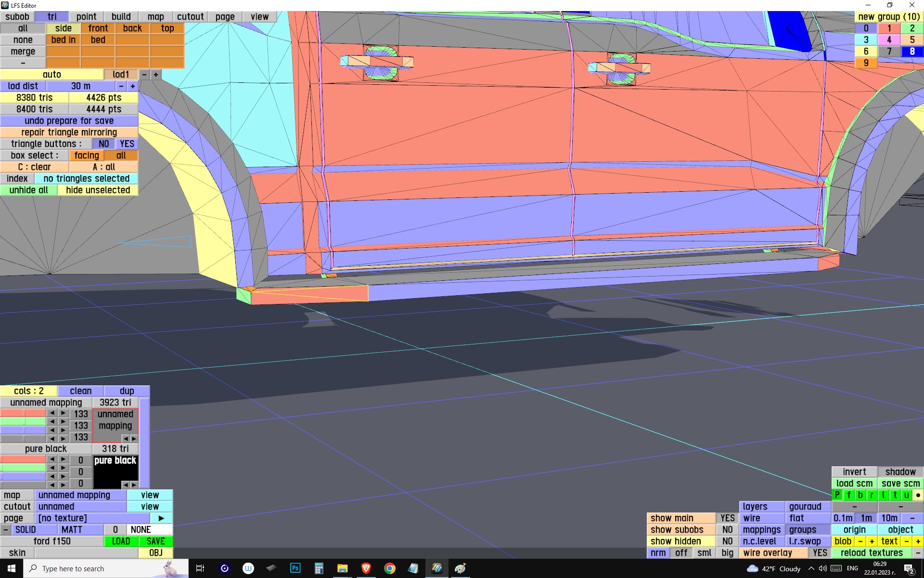Click previous arrow on unnamed mapping swatch
The width and height of the screenshot is (924, 578).
(125, 438)
